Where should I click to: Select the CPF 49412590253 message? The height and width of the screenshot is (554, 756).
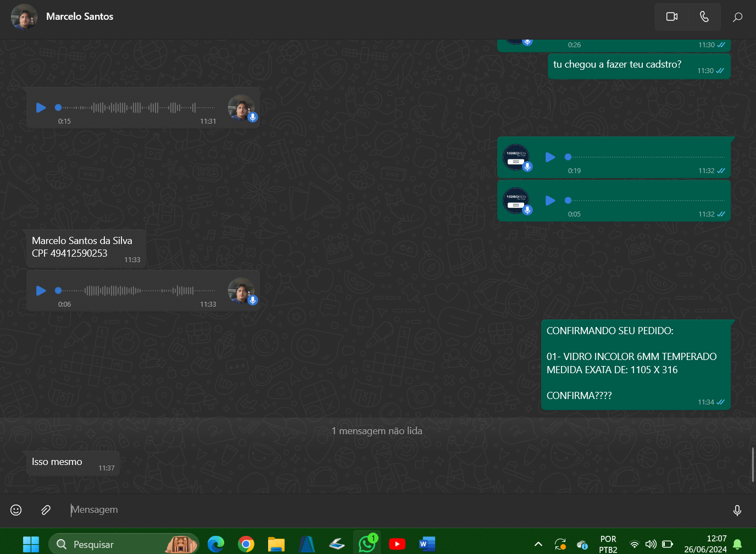[86, 248]
